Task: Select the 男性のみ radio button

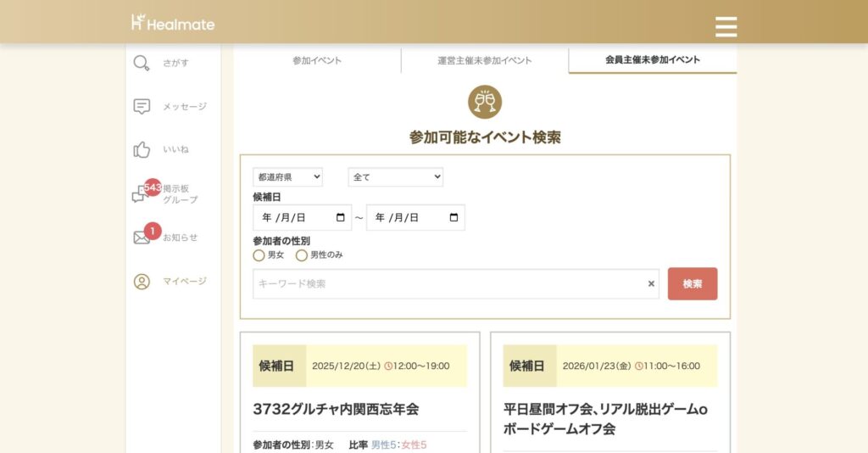Action: [301, 255]
